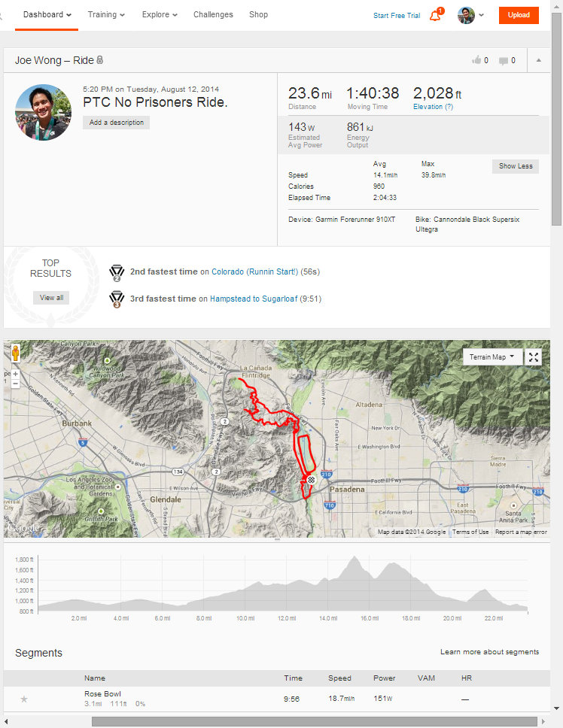
Task: Expand the Training menu
Action: pos(106,14)
